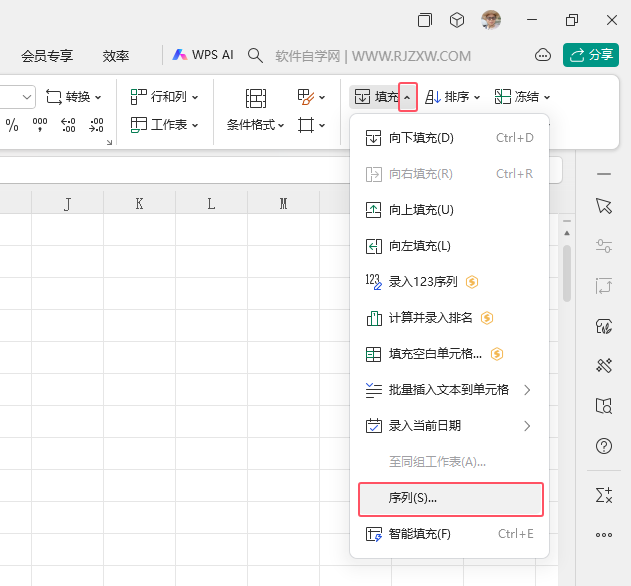The height and width of the screenshot is (586, 631).
Task: Select 向上填充(U) fill up
Action: 450,210
